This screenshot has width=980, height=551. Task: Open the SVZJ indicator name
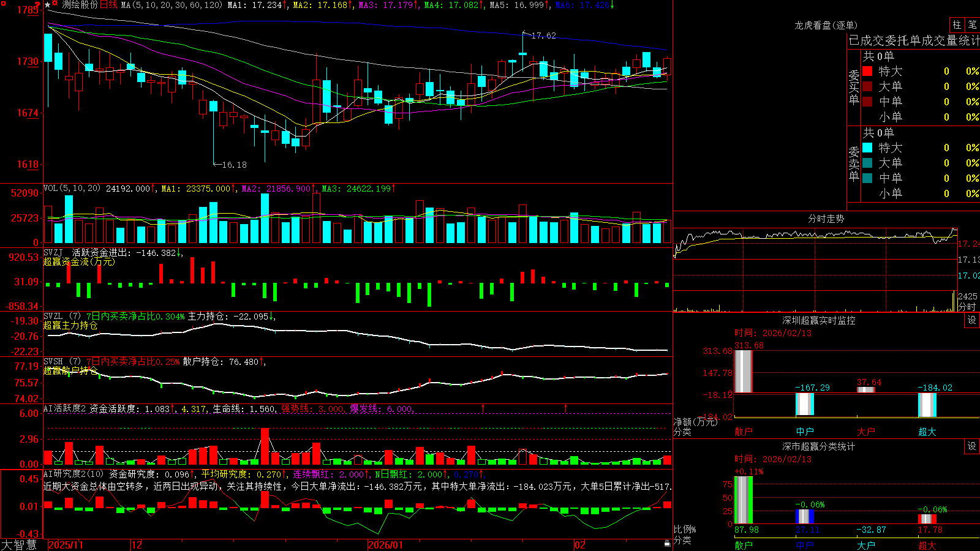53,252
